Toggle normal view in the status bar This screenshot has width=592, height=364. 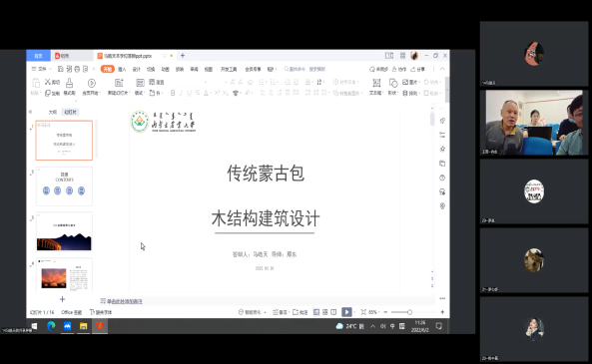tap(316, 312)
